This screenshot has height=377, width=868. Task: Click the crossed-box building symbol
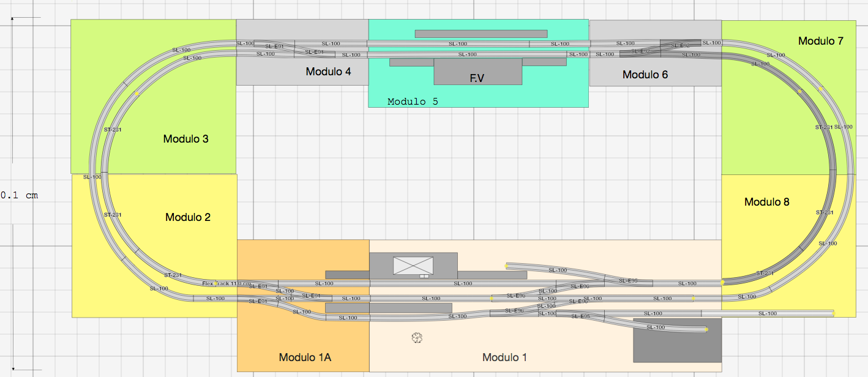click(413, 266)
